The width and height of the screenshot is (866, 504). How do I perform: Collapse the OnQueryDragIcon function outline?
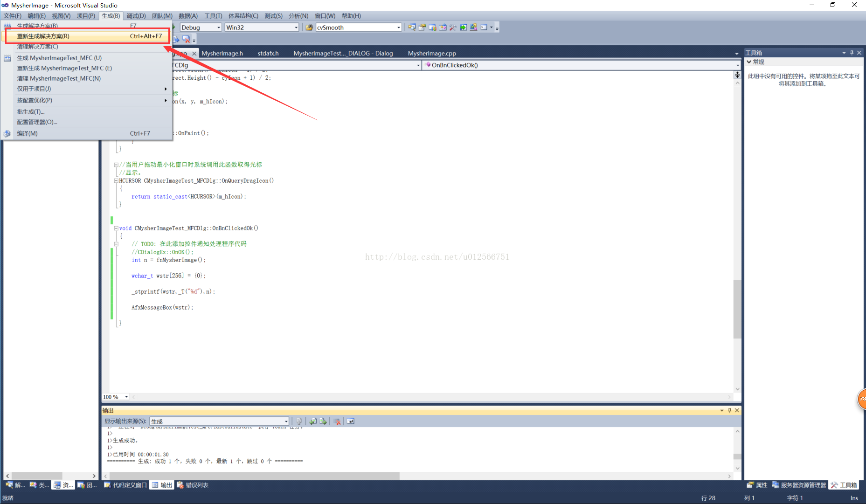click(x=116, y=180)
